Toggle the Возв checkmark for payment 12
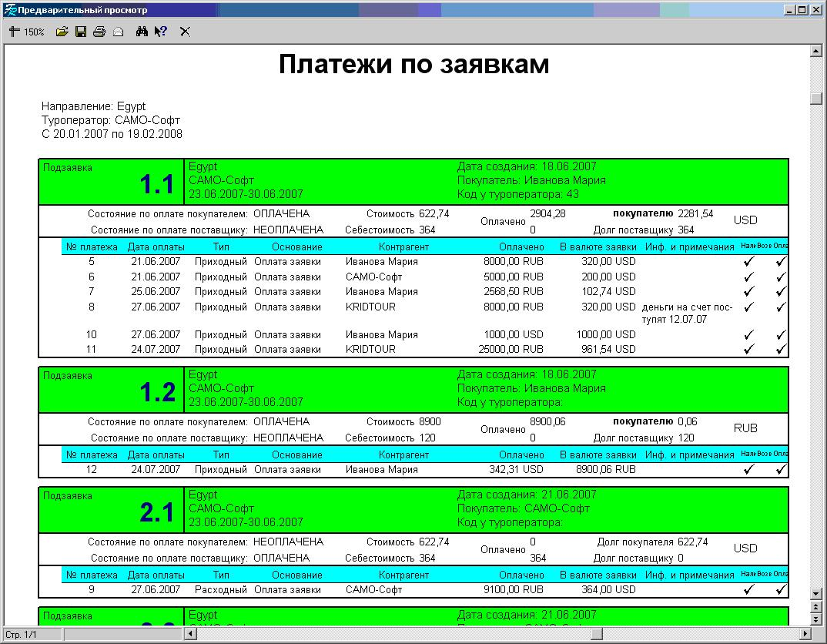The image size is (827, 644). pos(765,468)
